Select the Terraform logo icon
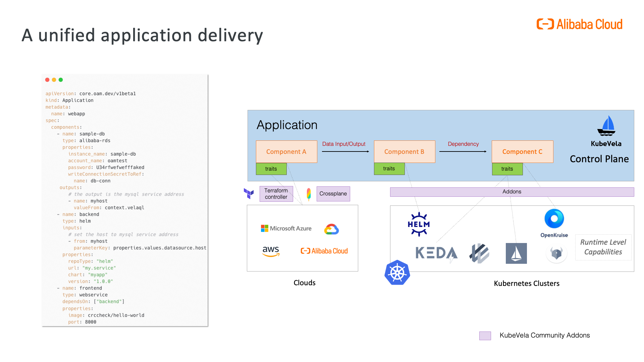644x362 pixels. coord(249,193)
